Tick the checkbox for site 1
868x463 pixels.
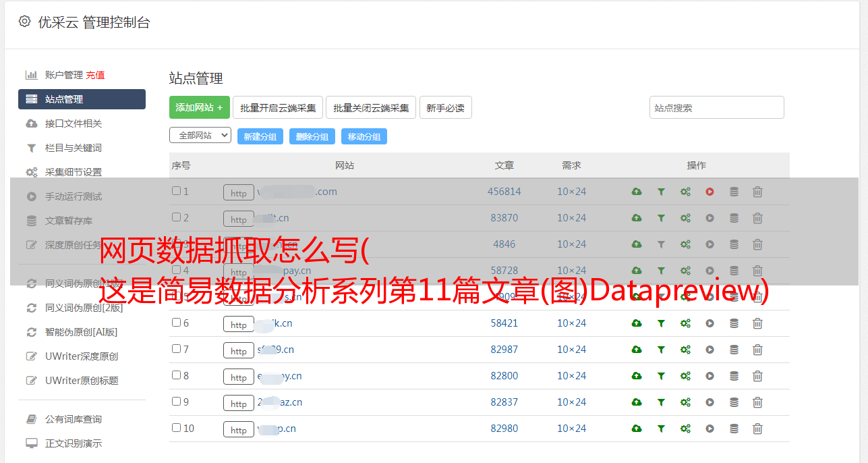176,191
